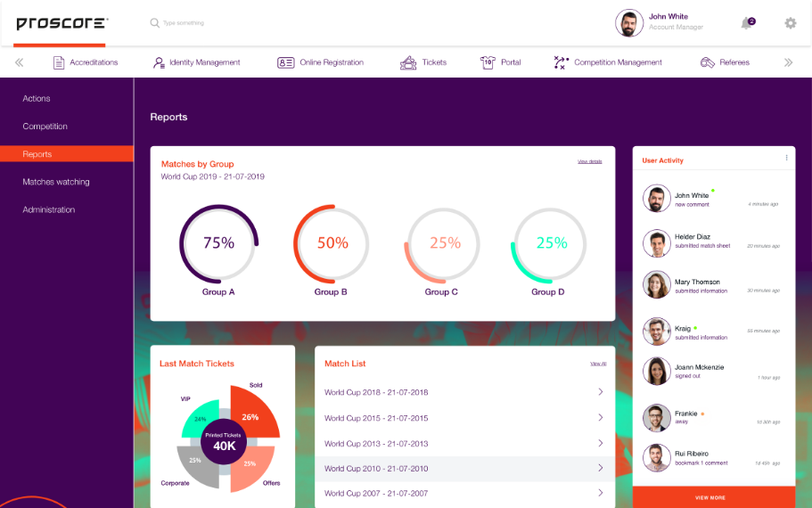Screen dimensions: 812x508
Task: Click 'submitted match sheet' activity text
Action: (x=702, y=246)
